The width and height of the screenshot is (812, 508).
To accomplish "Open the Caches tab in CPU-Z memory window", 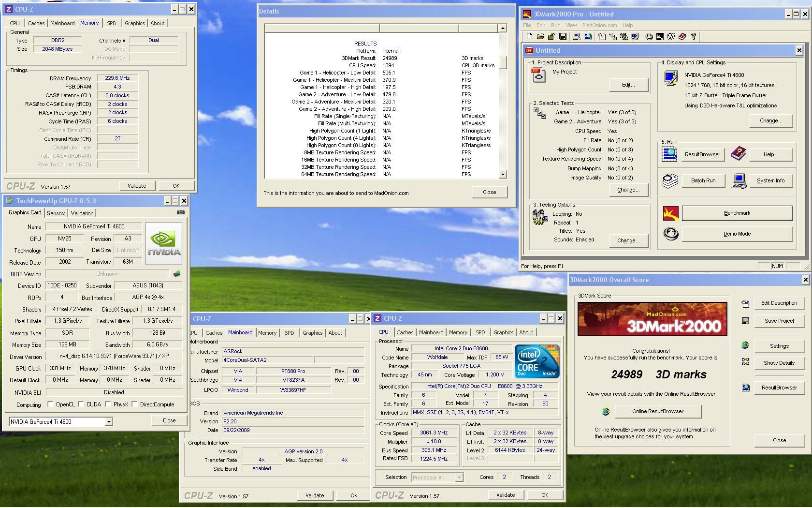I will point(36,23).
